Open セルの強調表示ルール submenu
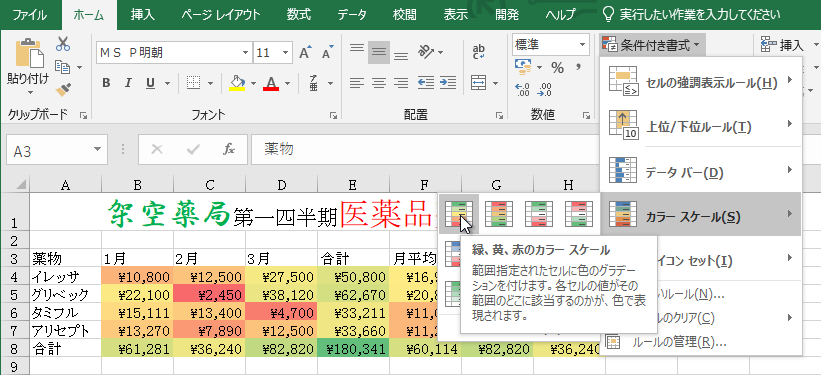 pyautogui.click(x=701, y=82)
